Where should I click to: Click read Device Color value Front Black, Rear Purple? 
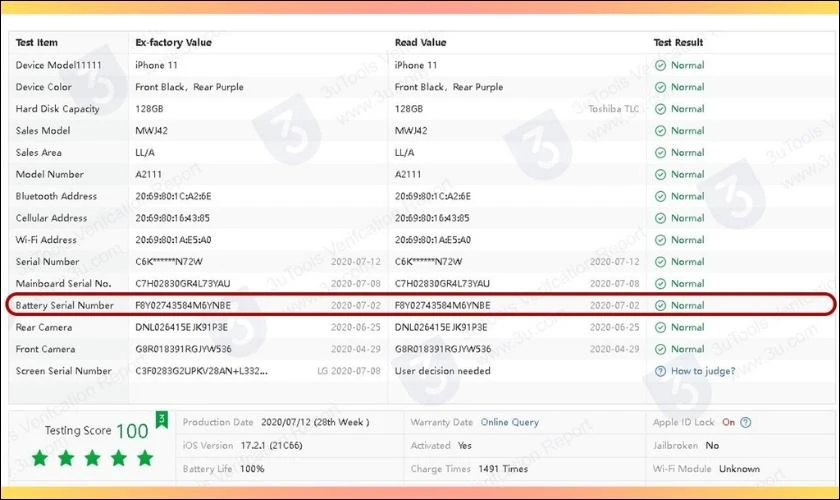click(x=449, y=87)
